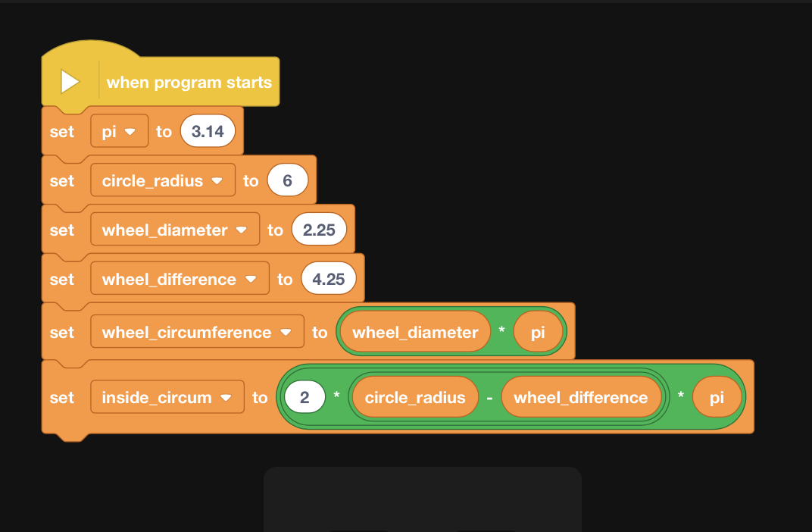Open the circle_radius variable dropdown

point(163,180)
